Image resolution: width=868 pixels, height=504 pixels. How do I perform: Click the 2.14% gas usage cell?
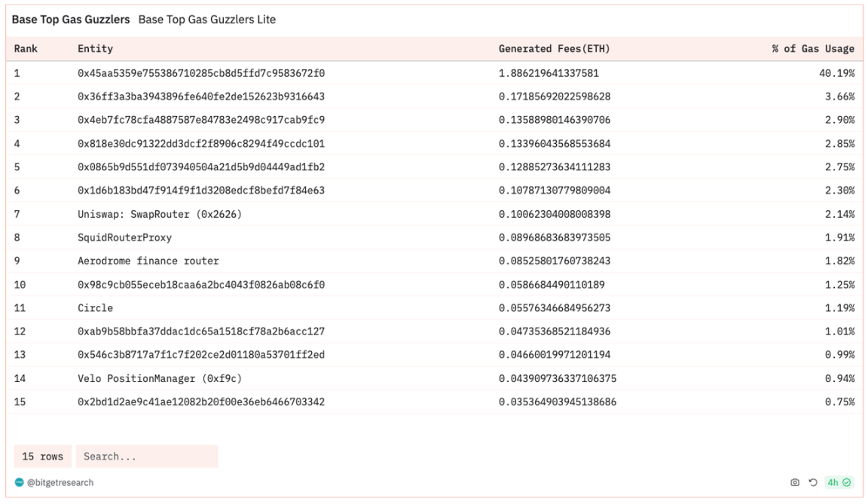point(840,214)
